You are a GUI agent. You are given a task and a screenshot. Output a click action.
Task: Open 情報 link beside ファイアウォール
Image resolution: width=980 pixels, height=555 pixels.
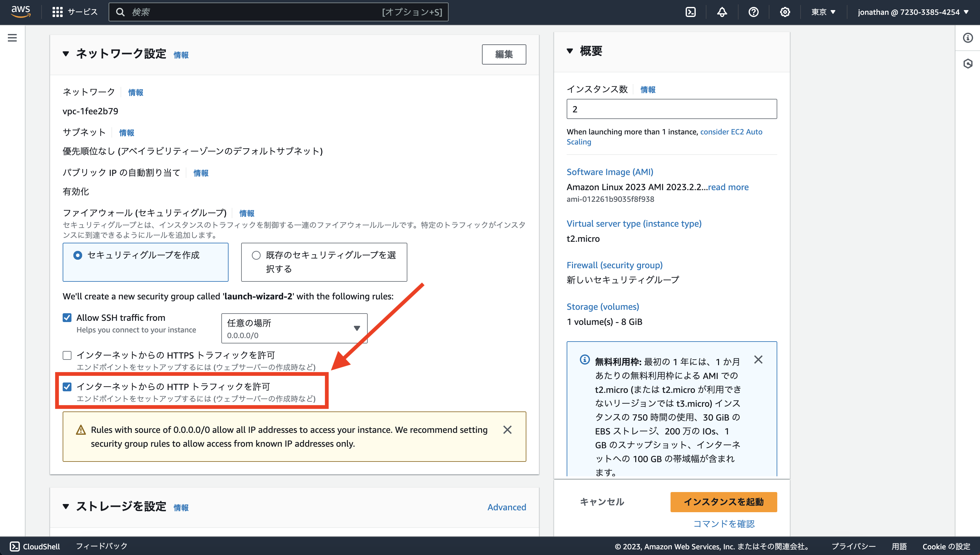(246, 213)
